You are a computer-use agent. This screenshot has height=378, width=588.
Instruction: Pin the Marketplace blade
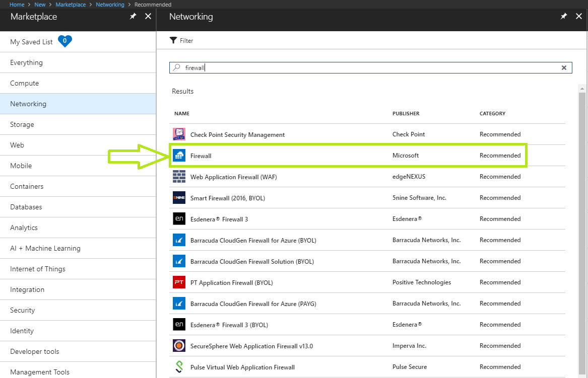tap(133, 16)
